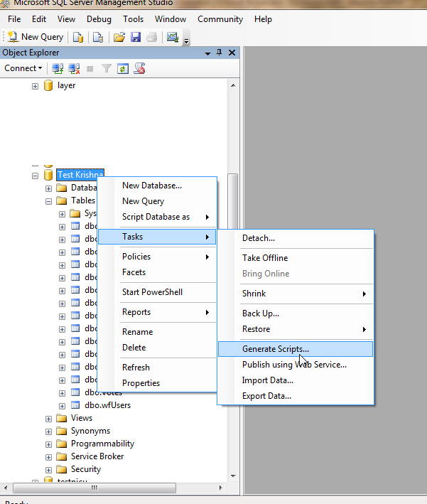Open the toolbar options overflow arrow
Image resolution: width=427 pixels, height=504 pixels.
pos(186,41)
